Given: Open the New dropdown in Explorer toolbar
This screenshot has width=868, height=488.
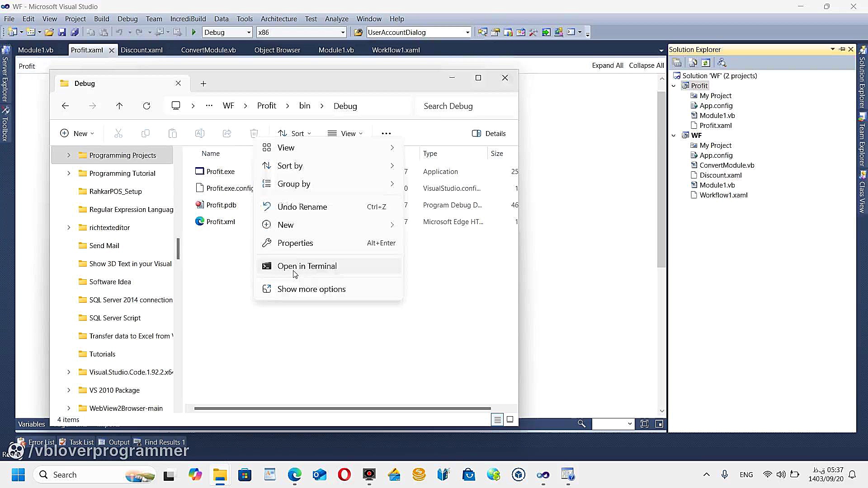Looking at the screenshot, I should pos(77,133).
